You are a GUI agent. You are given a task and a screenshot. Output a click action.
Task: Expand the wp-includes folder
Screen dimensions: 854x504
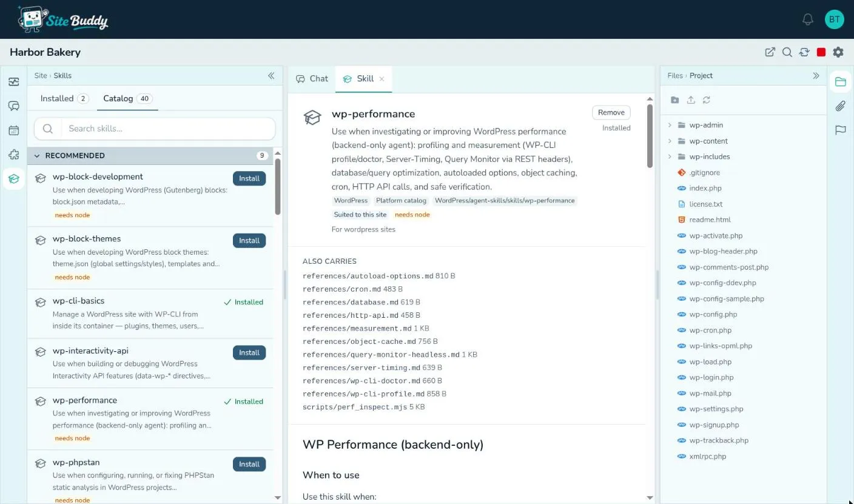click(x=670, y=156)
